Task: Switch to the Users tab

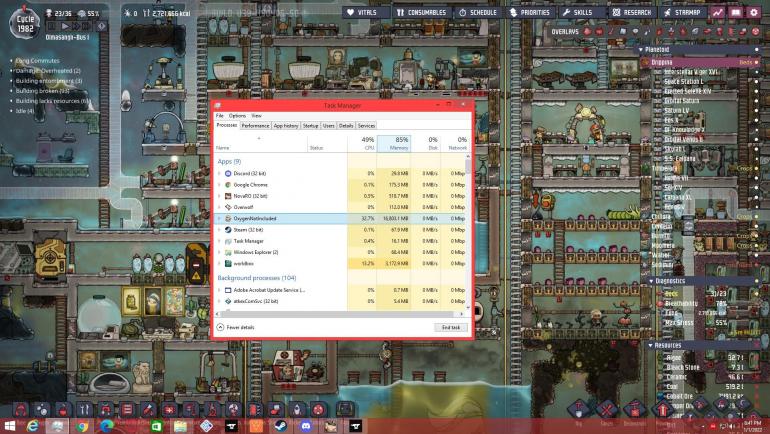Action: [329, 126]
